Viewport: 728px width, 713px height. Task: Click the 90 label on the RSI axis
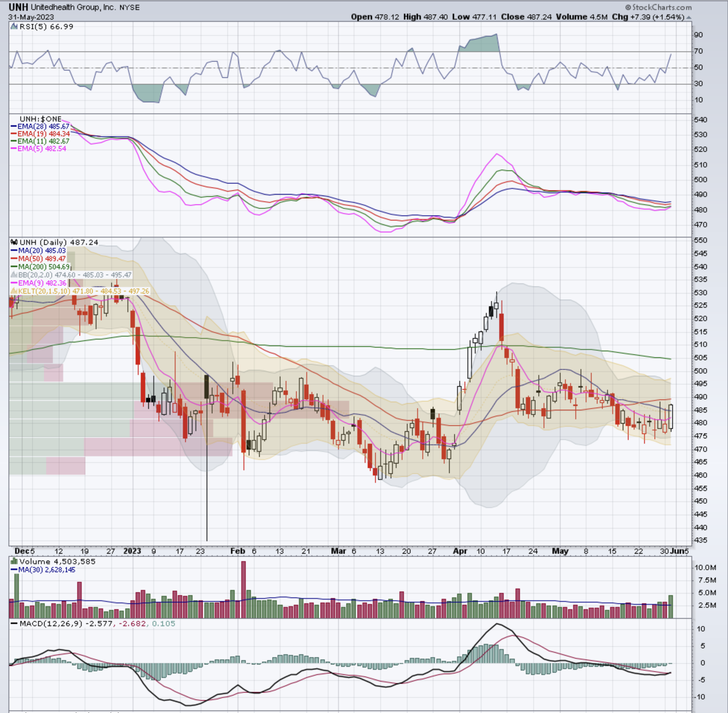click(x=698, y=35)
